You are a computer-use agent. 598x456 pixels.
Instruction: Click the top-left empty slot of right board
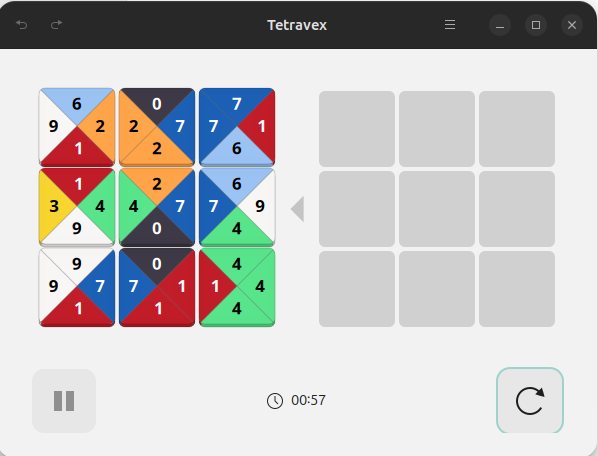[x=357, y=129]
